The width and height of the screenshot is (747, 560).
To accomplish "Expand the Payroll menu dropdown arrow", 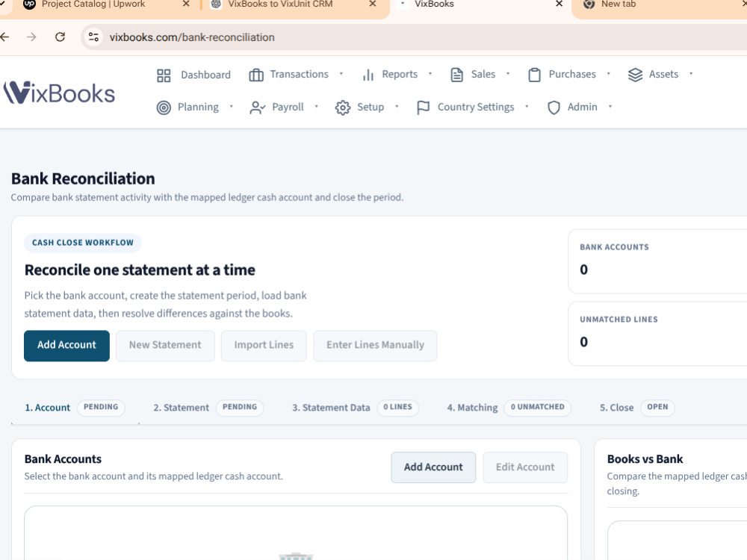I will pyautogui.click(x=316, y=107).
